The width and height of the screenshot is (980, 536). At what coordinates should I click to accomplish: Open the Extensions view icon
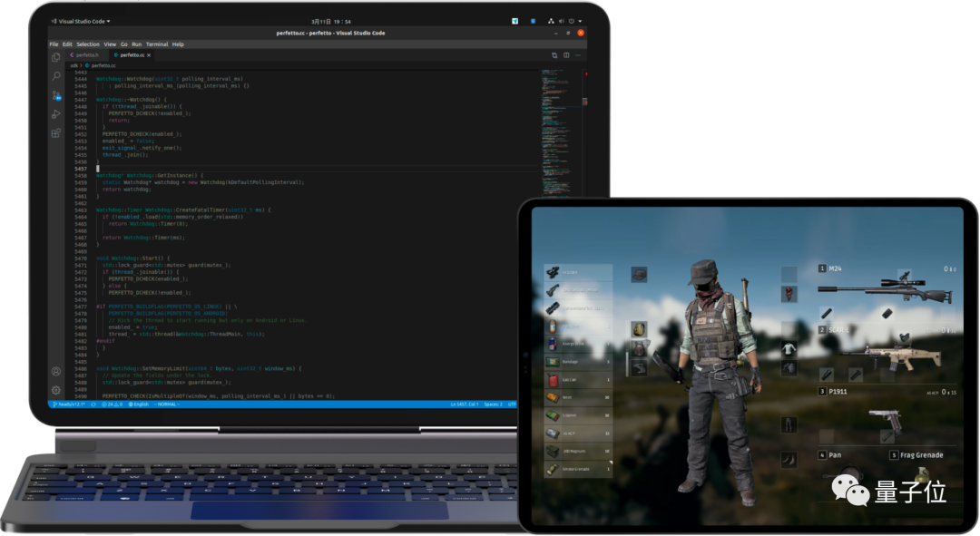click(55, 133)
